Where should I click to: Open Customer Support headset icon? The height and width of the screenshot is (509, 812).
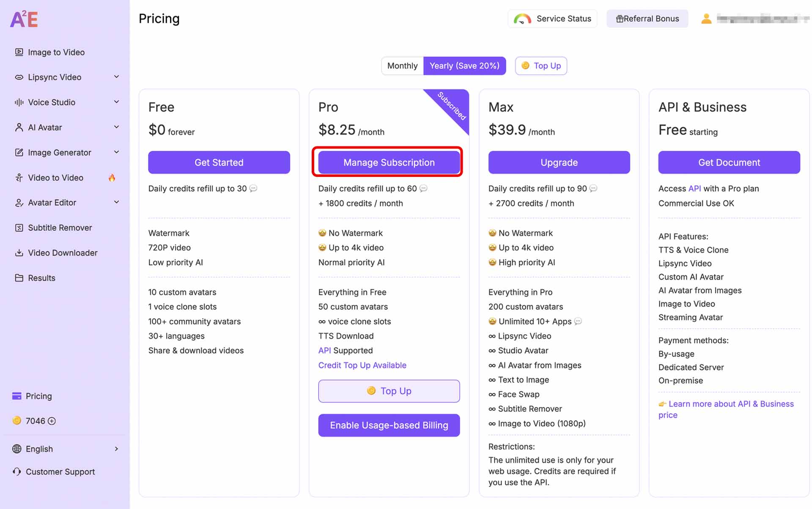(17, 471)
